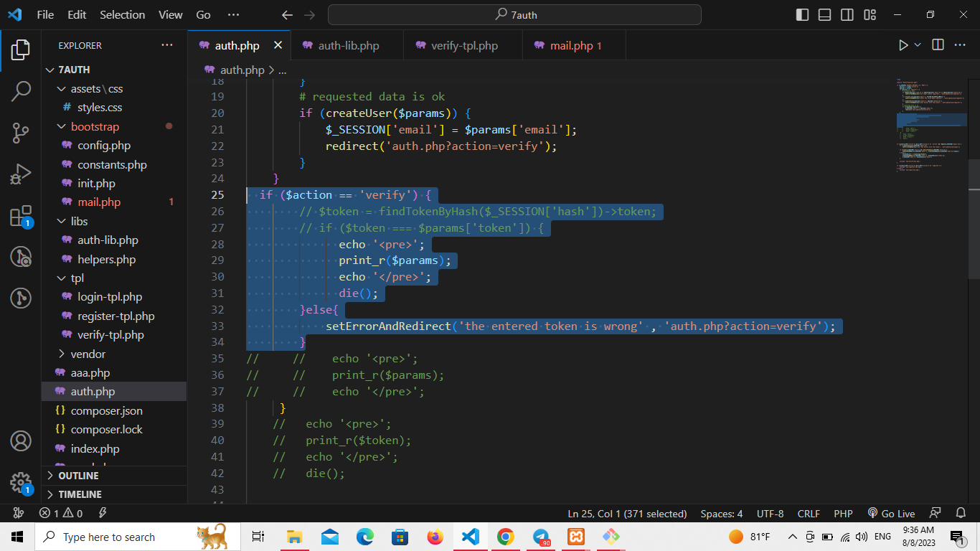
Task: Toggle secondary side bar layout icon
Action: pos(847,14)
